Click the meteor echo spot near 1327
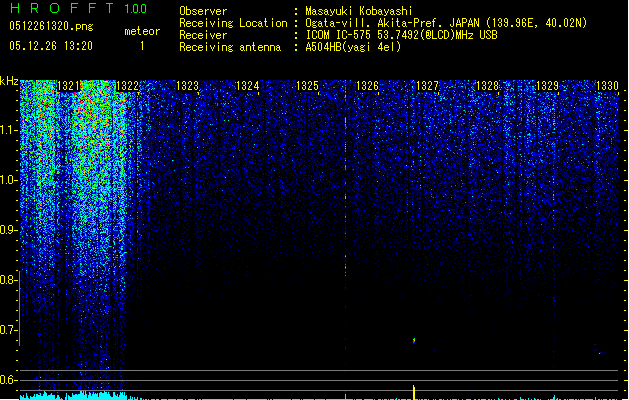 coord(414,341)
